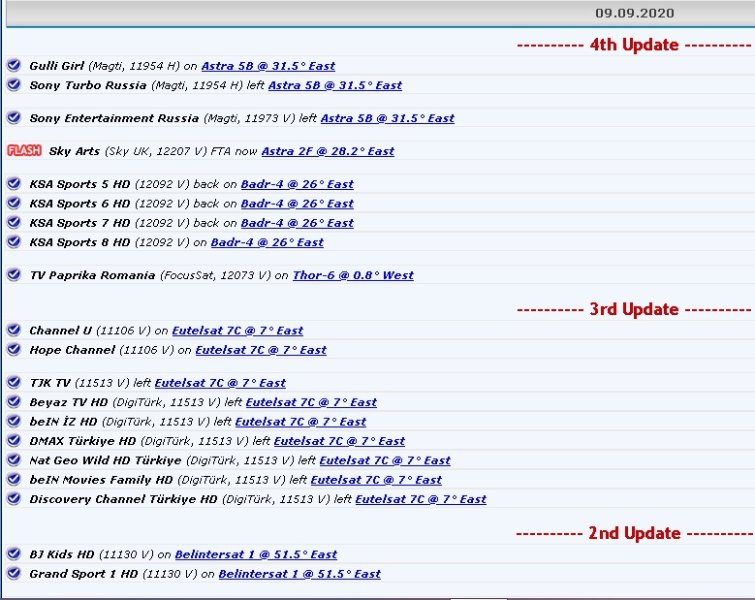The image size is (755, 600).
Task: Click checkmark icon beside BJ Kids HD
Action: point(14,554)
